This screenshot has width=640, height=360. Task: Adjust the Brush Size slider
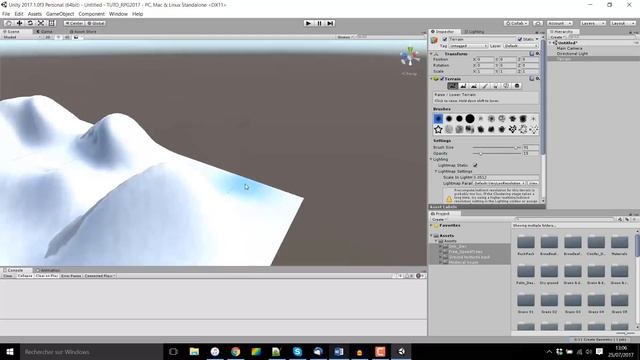[496, 147]
